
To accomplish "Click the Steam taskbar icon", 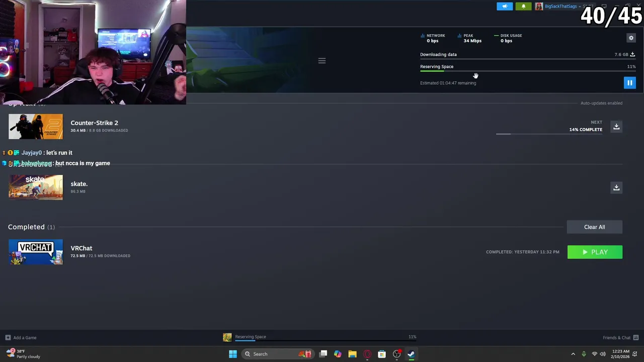I will pos(411,354).
